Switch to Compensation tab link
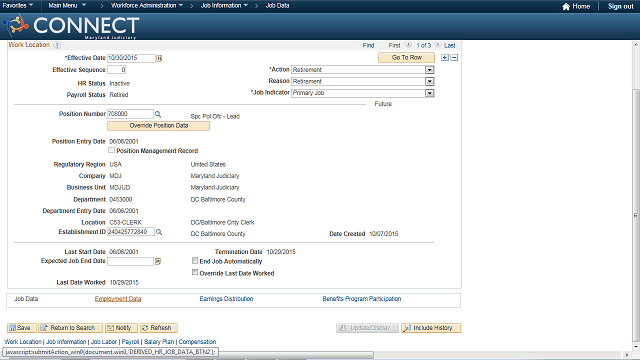 pyautogui.click(x=197, y=342)
